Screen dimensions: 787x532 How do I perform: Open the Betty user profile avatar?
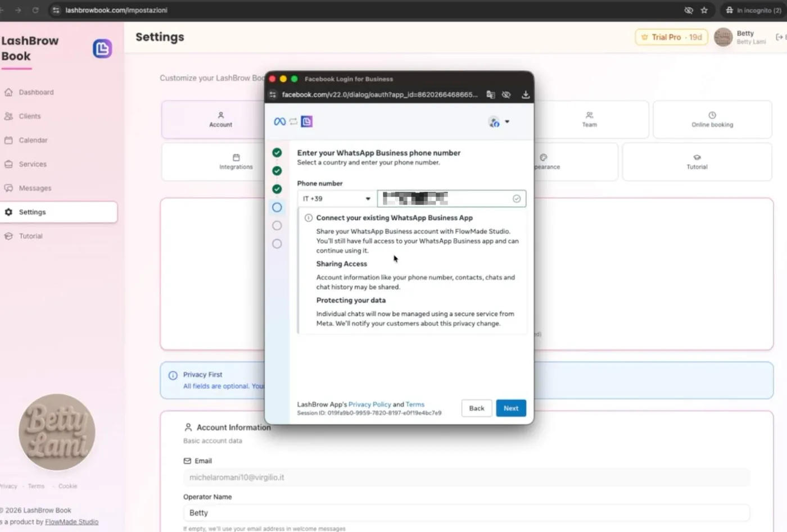(x=723, y=37)
